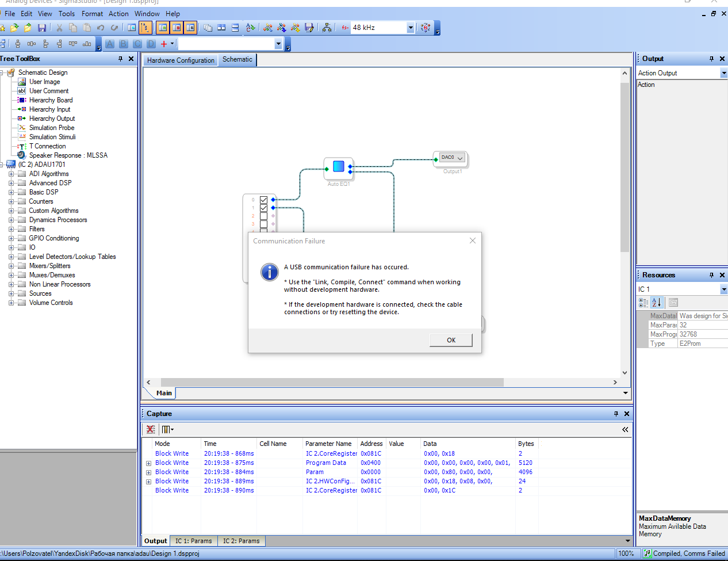Expand the Program Data Block Write row
The height and width of the screenshot is (561, 728).
point(148,463)
